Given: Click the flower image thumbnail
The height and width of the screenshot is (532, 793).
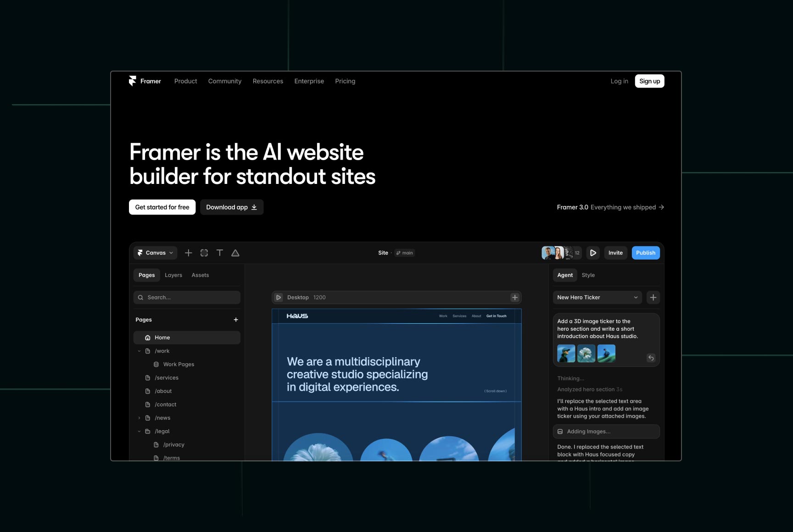Looking at the screenshot, I should [586, 354].
